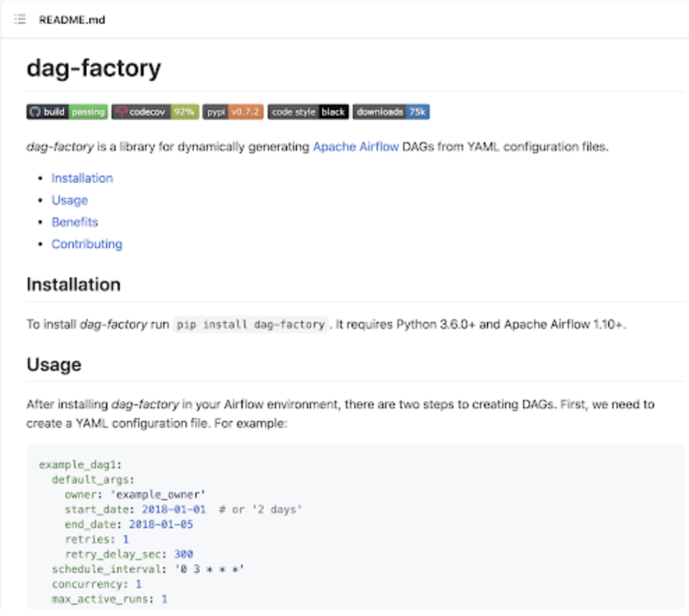Select the Usage section heading
This screenshot has width=689, height=616.
(54, 364)
